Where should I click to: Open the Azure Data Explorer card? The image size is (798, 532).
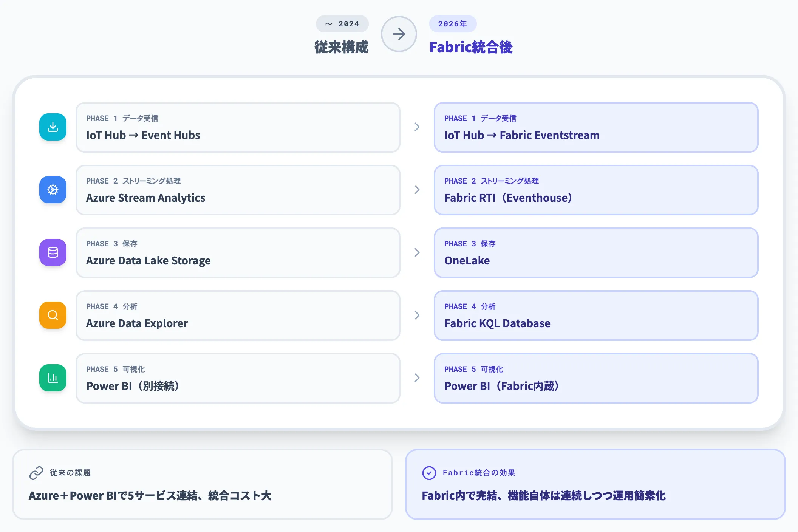pos(238,315)
